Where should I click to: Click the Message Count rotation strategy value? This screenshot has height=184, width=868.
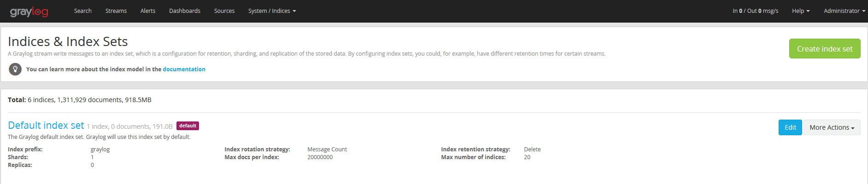[327, 149]
